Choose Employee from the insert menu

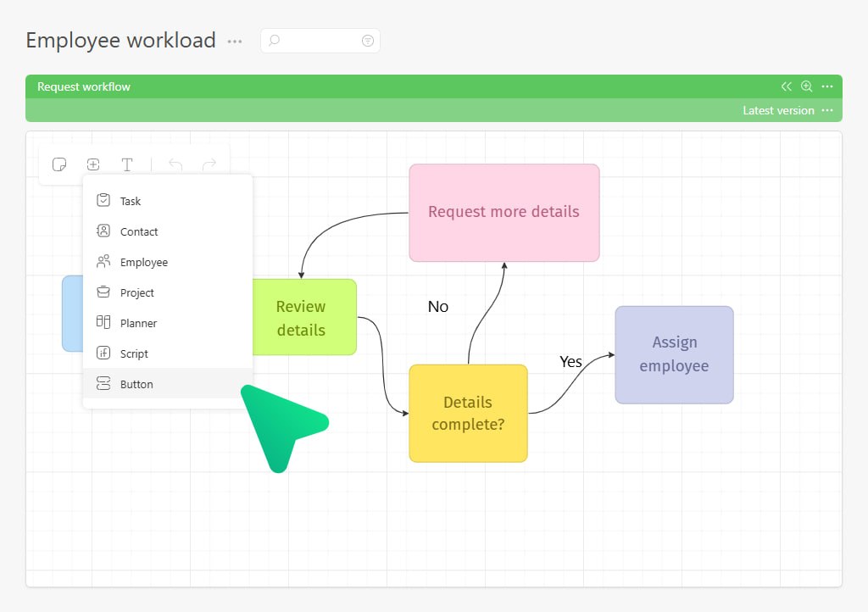[168, 262]
